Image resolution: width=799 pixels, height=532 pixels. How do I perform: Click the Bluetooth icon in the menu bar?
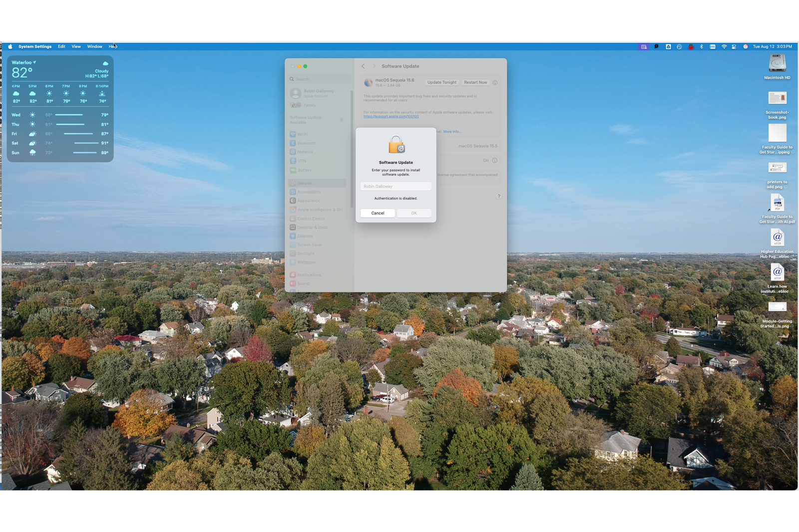pyautogui.click(x=701, y=46)
